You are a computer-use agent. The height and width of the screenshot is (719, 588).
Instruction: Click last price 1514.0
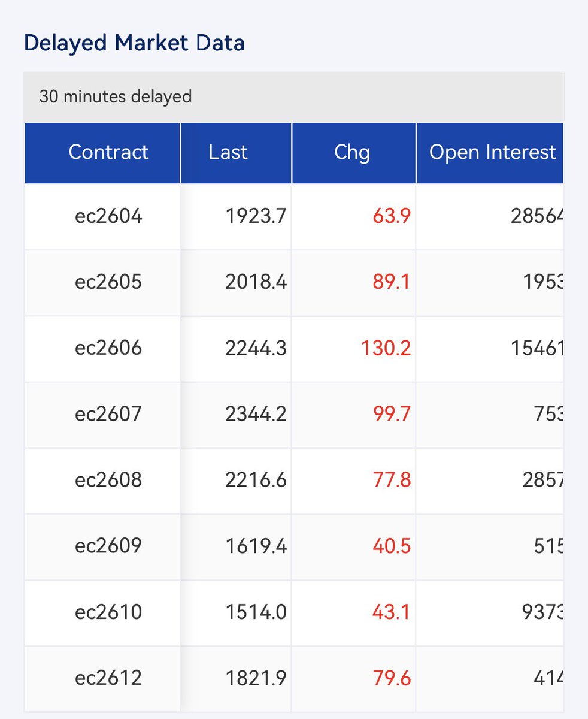(256, 612)
